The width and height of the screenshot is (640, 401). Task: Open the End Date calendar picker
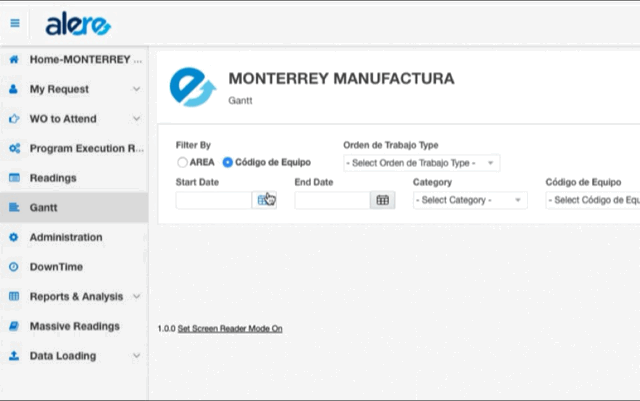[x=382, y=200]
